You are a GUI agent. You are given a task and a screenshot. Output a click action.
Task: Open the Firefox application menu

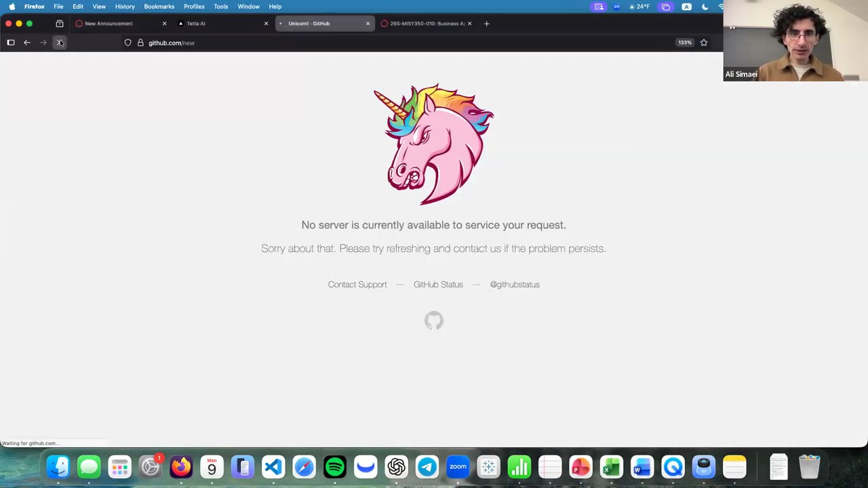(x=35, y=7)
